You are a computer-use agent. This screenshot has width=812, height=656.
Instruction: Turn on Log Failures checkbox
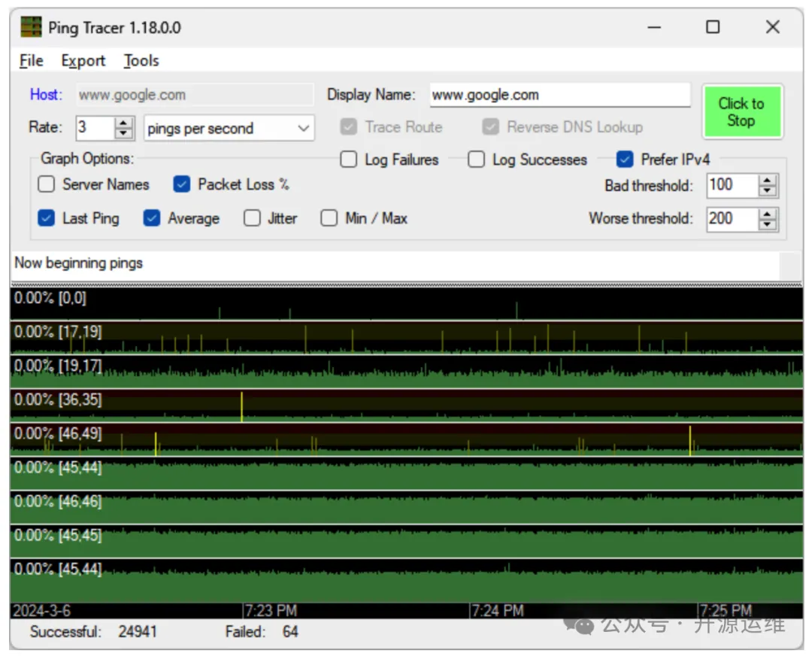pyautogui.click(x=348, y=159)
